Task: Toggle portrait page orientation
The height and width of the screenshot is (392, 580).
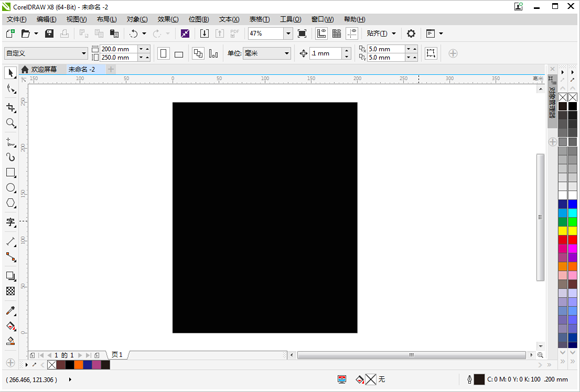Action: pos(163,54)
